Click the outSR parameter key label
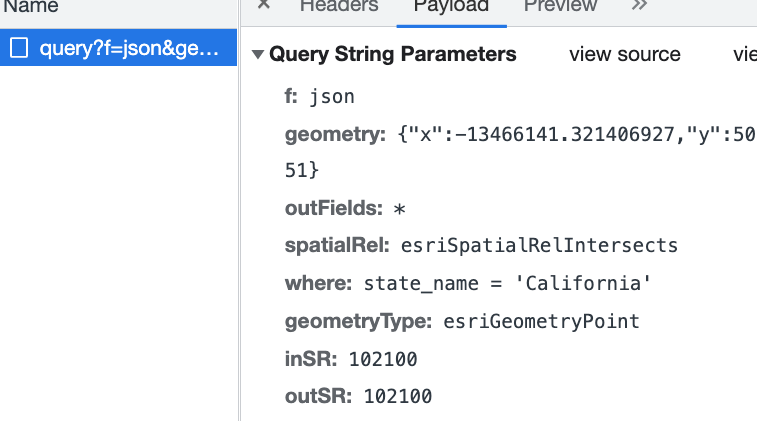The height and width of the screenshot is (421, 757). tap(318, 396)
